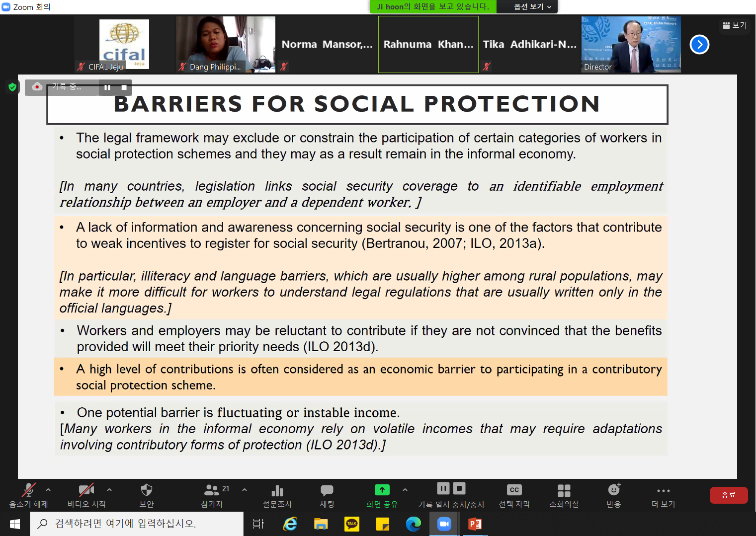This screenshot has width=756, height=536.
Task: Click the green encryption shield icon
Action: [x=12, y=87]
